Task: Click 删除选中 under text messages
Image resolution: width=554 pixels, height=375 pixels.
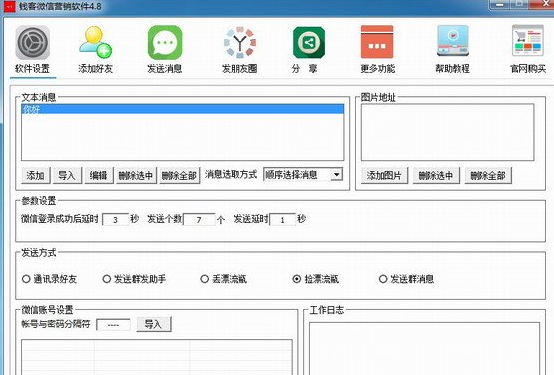Action: (136, 175)
